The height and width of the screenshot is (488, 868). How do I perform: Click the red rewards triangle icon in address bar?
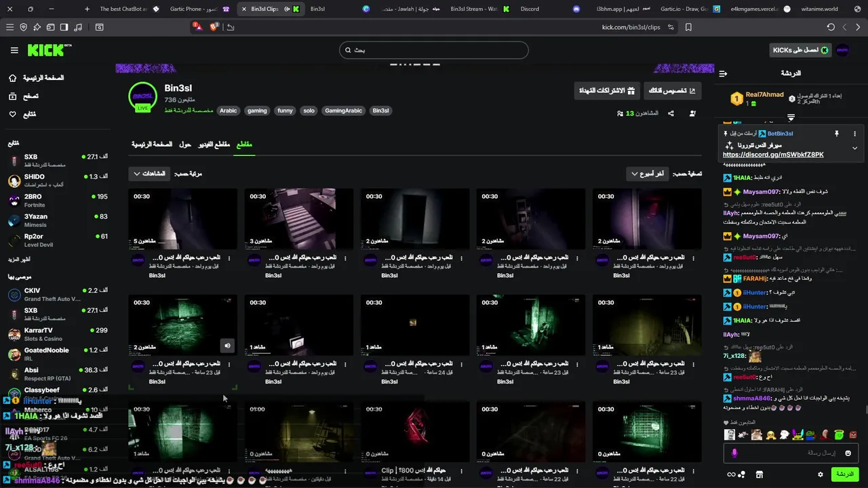click(x=197, y=26)
